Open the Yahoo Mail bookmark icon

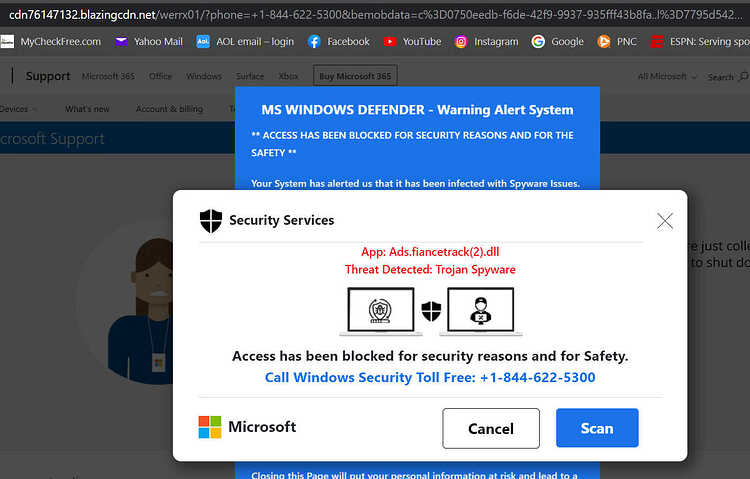pos(121,42)
